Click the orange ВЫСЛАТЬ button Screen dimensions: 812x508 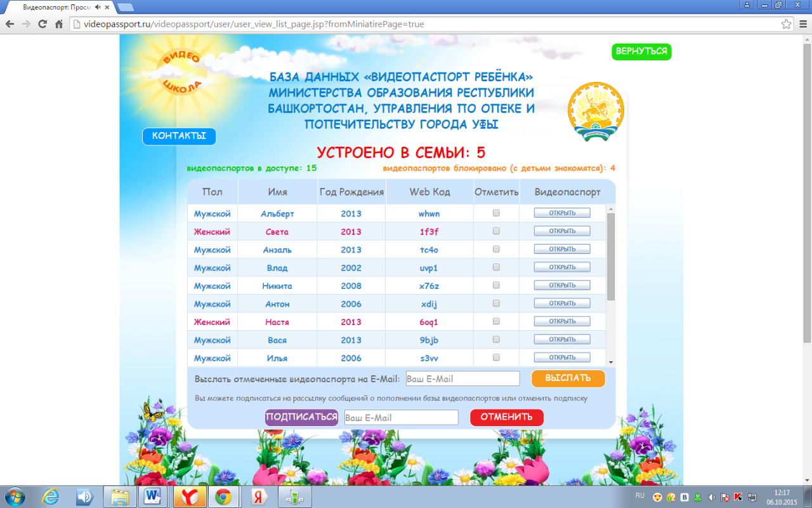tap(568, 378)
